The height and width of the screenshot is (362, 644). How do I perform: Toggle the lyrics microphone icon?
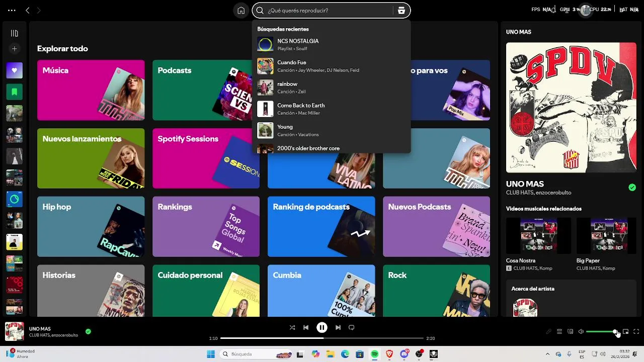549,332
